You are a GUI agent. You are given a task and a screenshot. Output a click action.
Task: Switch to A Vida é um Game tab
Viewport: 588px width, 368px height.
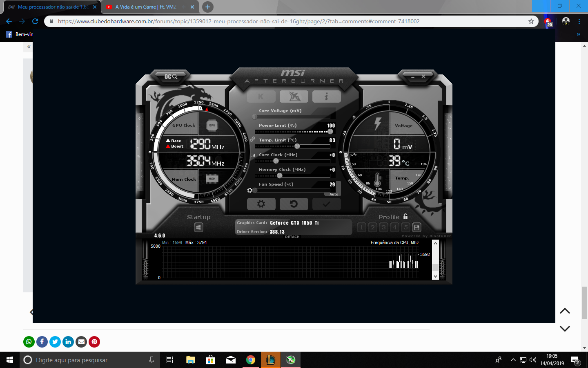click(x=146, y=7)
